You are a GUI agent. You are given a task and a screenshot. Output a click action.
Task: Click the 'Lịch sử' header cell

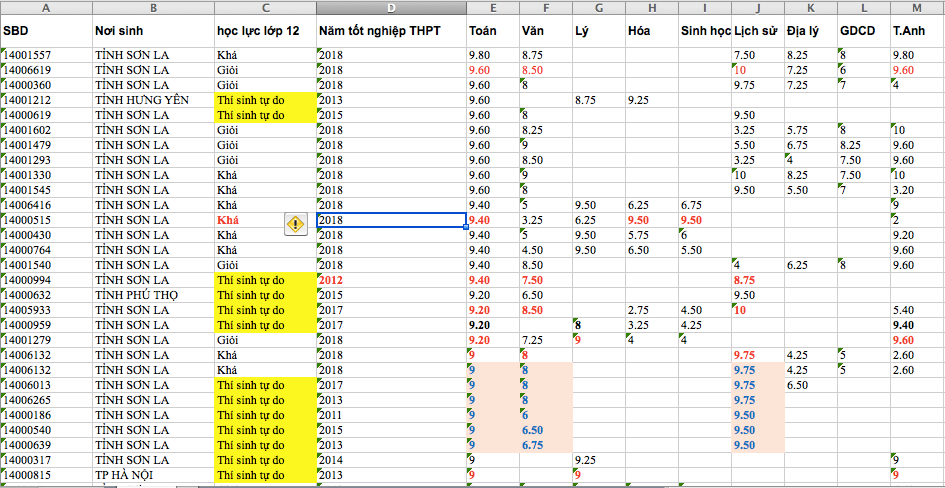coord(756,31)
